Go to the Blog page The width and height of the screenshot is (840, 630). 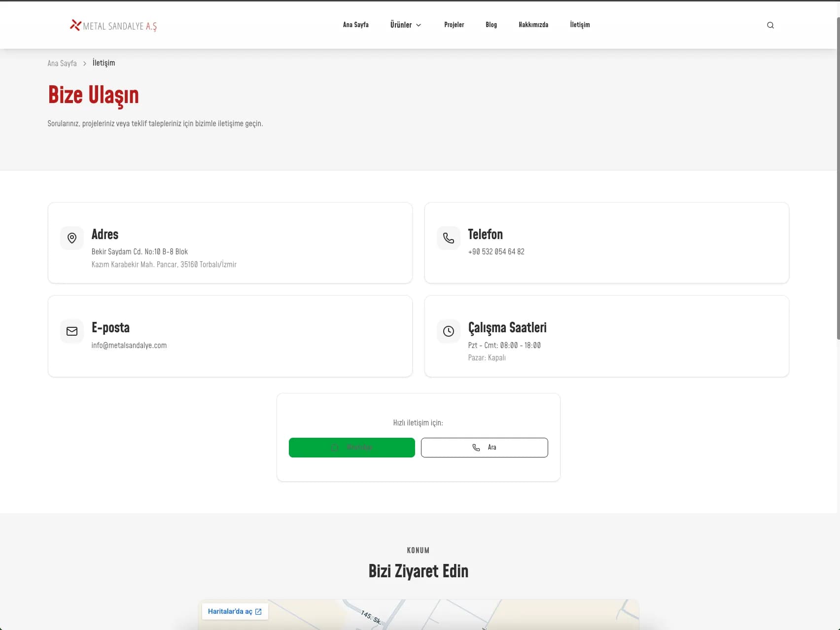pos(491,25)
